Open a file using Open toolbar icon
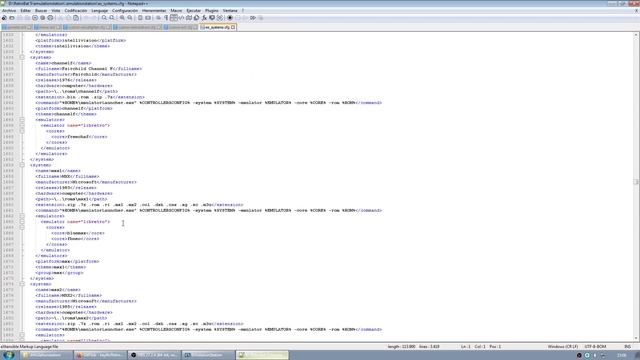Image resolution: width=640 pixels, height=360 pixels. (x=12, y=18)
